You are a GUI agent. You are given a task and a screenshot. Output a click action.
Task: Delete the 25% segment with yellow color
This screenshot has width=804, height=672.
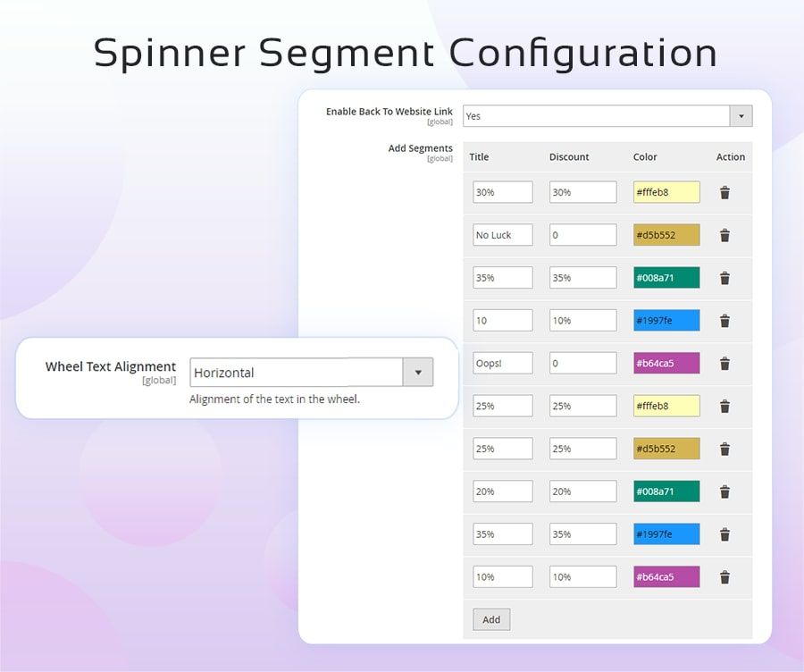(724, 407)
